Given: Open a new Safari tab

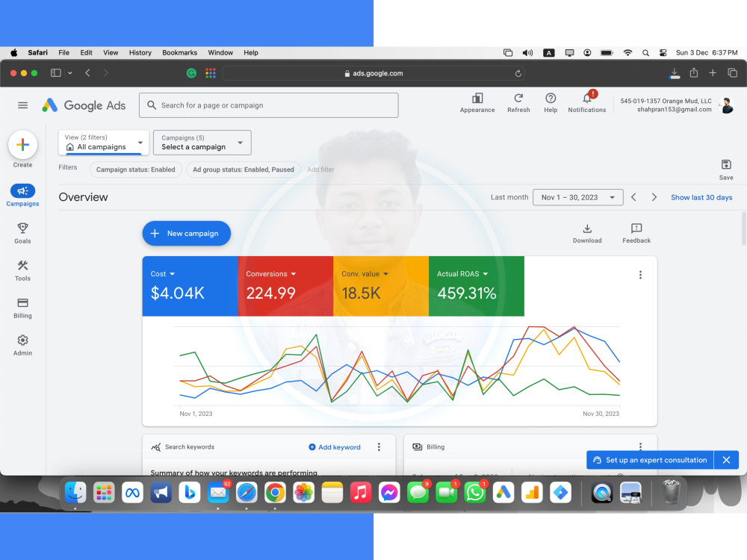Looking at the screenshot, I should 713,73.
